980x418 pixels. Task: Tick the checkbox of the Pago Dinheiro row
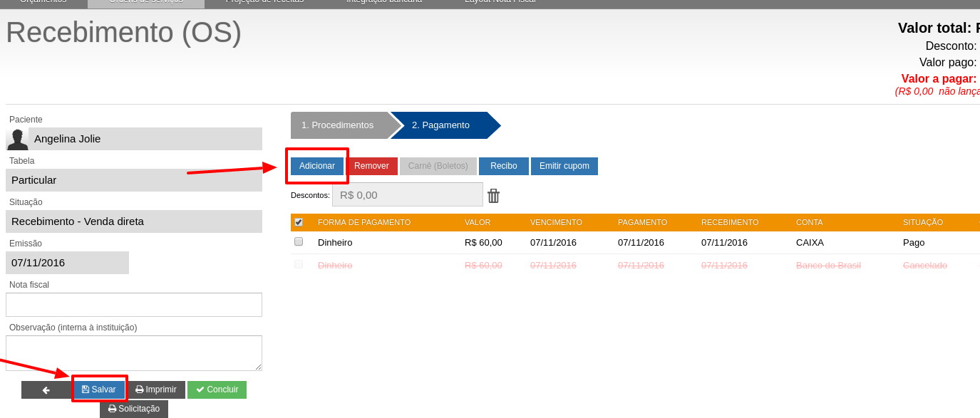299,242
